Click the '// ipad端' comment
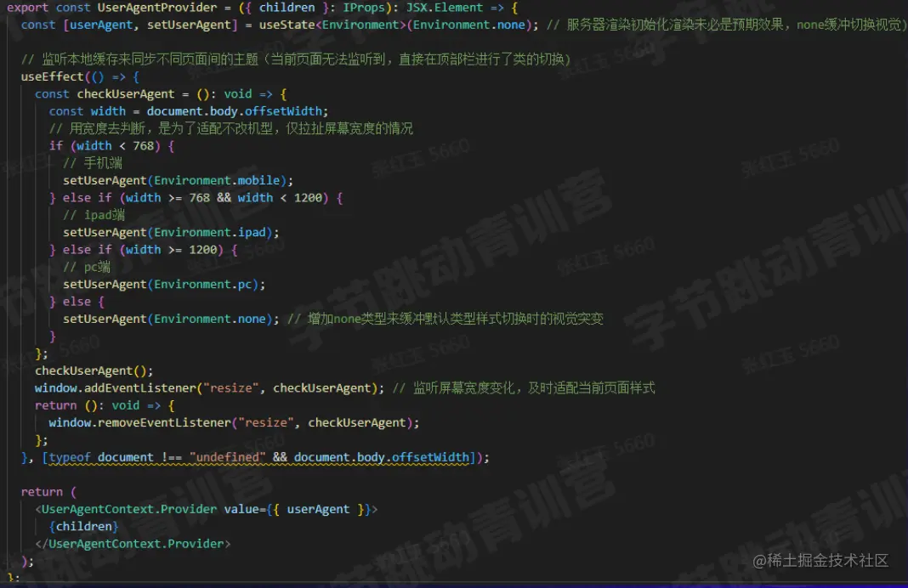The width and height of the screenshot is (908, 588). [x=94, y=215]
